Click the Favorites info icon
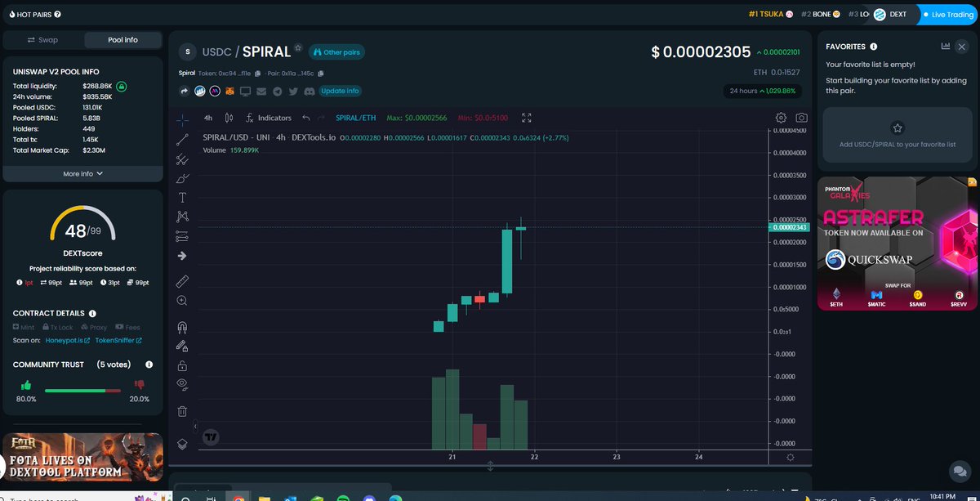The width and height of the screenshot is (980, 501). pyautogui.click(x=874, y=47)
